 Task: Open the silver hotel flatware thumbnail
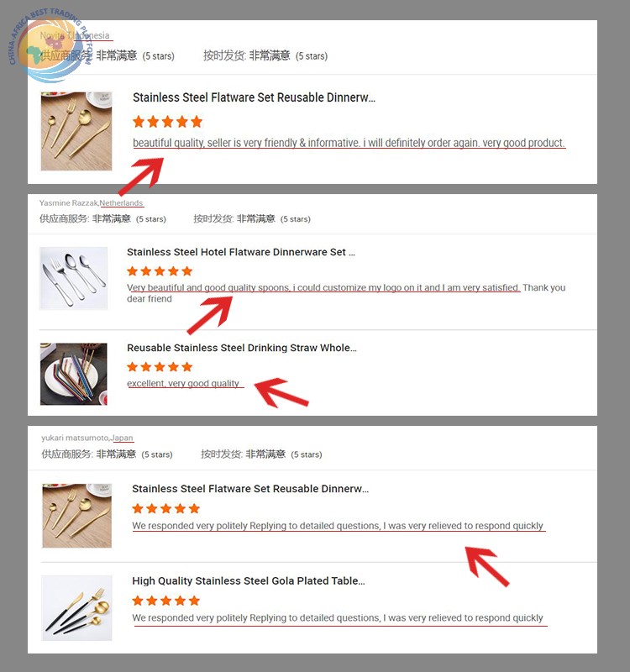(x=73, y=278)
